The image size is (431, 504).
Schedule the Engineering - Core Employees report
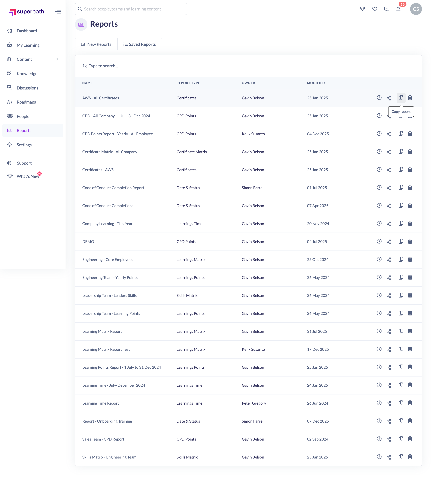379,259
